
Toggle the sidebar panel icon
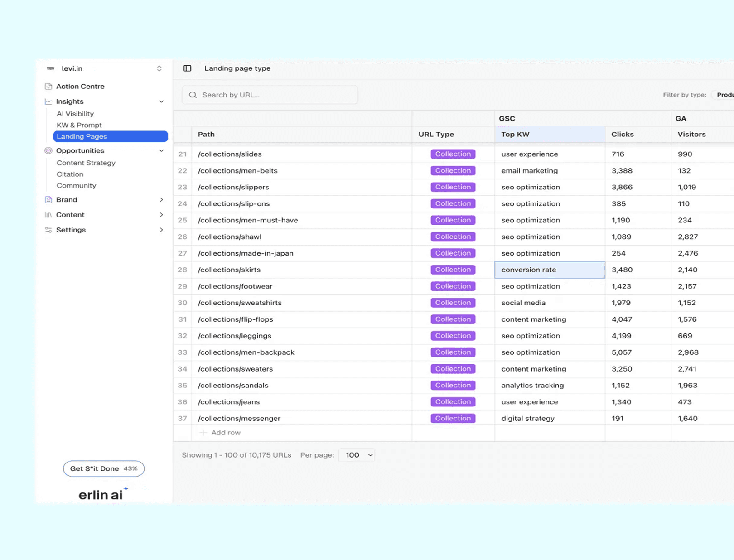pos(187,68)
